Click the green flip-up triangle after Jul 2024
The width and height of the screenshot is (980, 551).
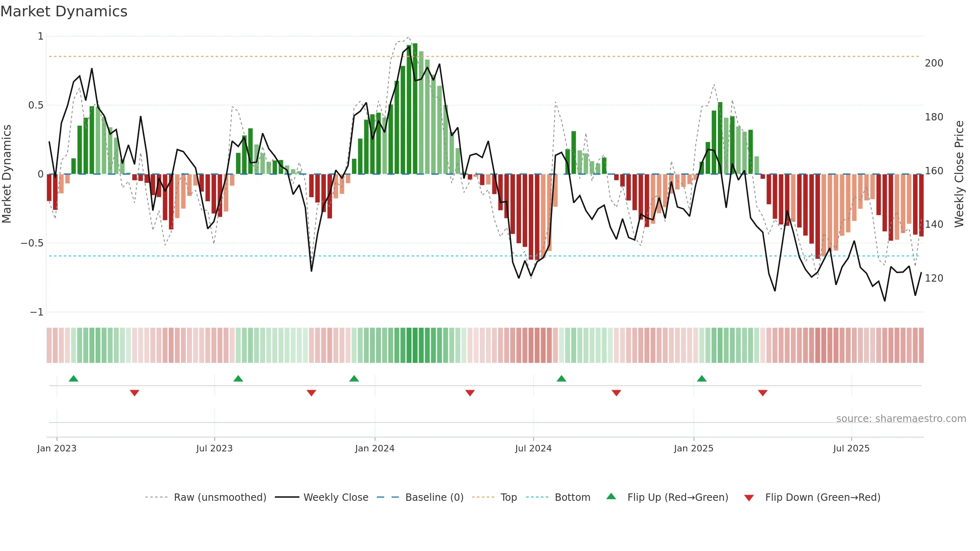(x=561, y=379)
